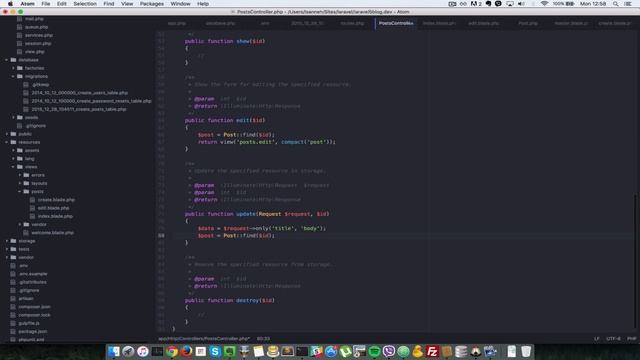Open Skype from the Dock
Image resolution: width=640 pixels, height=360 pixels.
coord(215,351)
